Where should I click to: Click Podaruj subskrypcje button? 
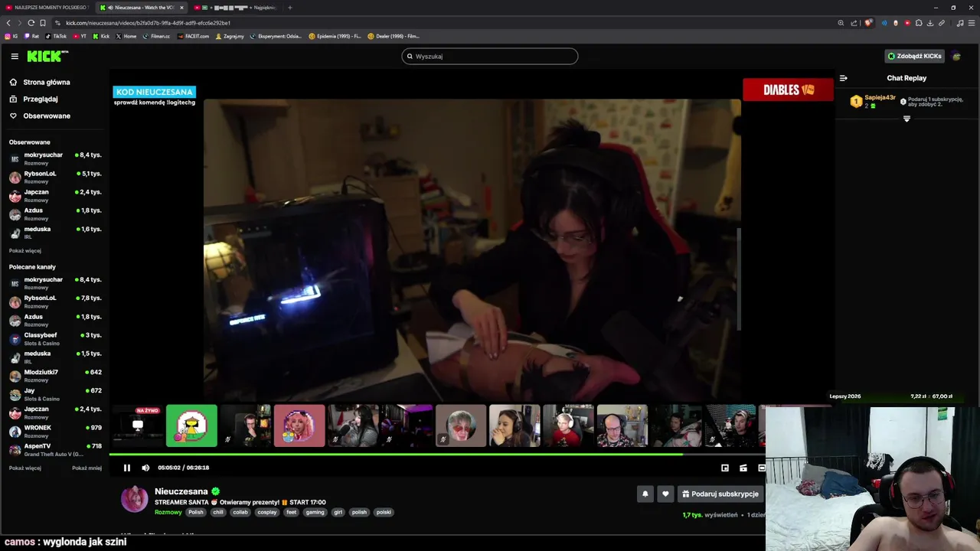(720, 494)
